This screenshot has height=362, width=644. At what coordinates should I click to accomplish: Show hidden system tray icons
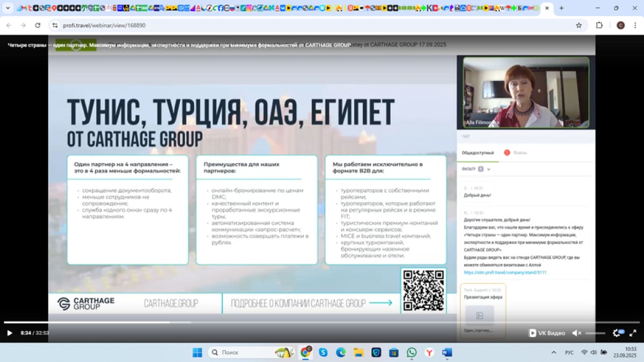point(554,352)
